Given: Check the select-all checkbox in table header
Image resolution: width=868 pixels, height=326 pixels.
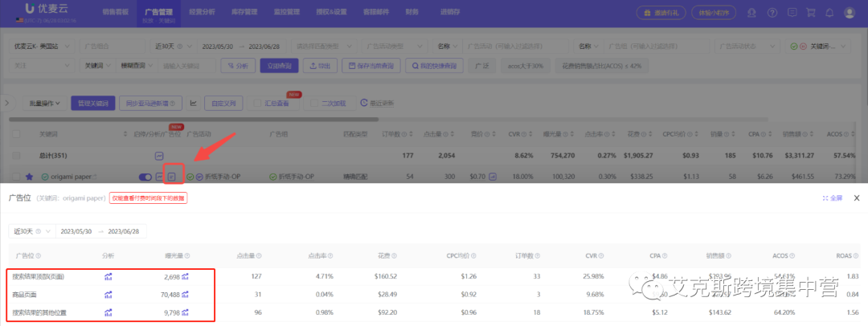Looking at the screenshot, I should tap(17, 134).
